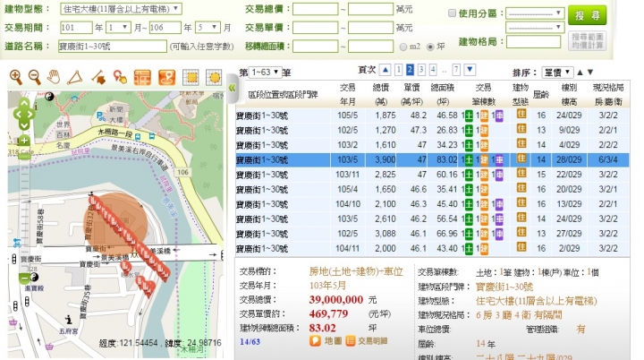This screenshot has width=644, height=360.
Task: Click the orange building icon in 102/5 1,270 row
Action: click(x=484, y=131)
